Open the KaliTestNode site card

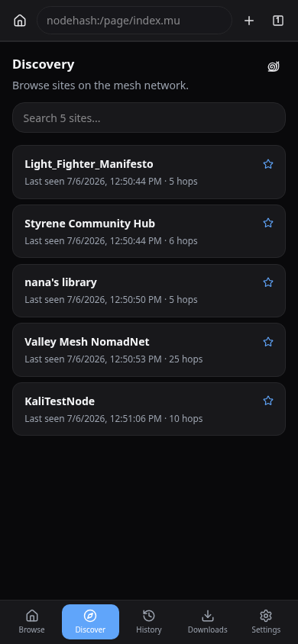click(x=149, y=409)
